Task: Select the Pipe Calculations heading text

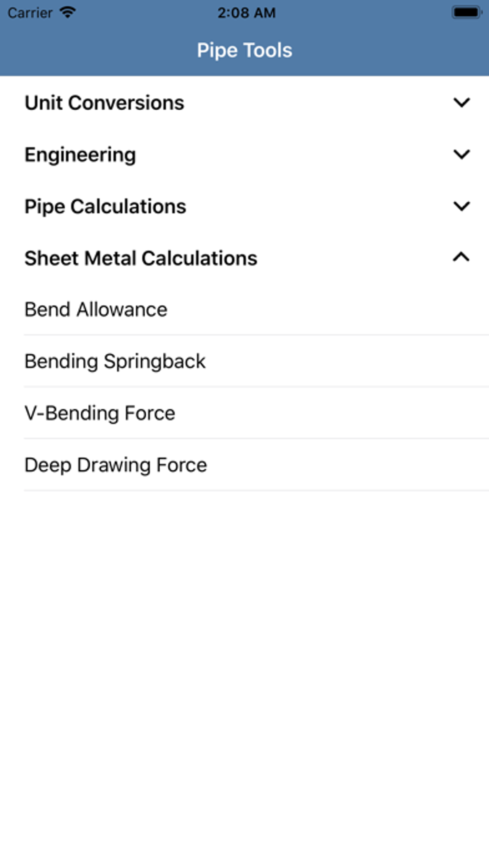Action: 105,206
